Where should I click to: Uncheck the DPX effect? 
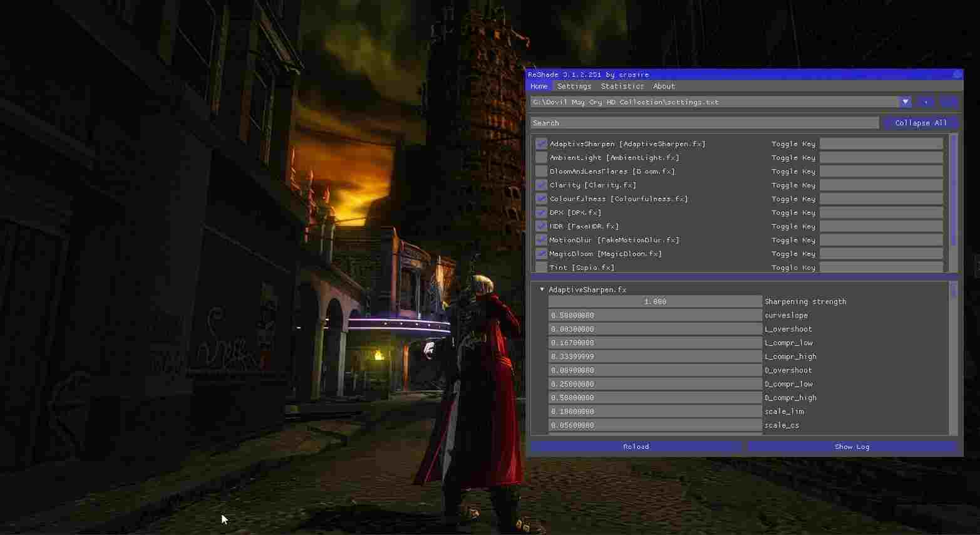click(x=542, y=213)
